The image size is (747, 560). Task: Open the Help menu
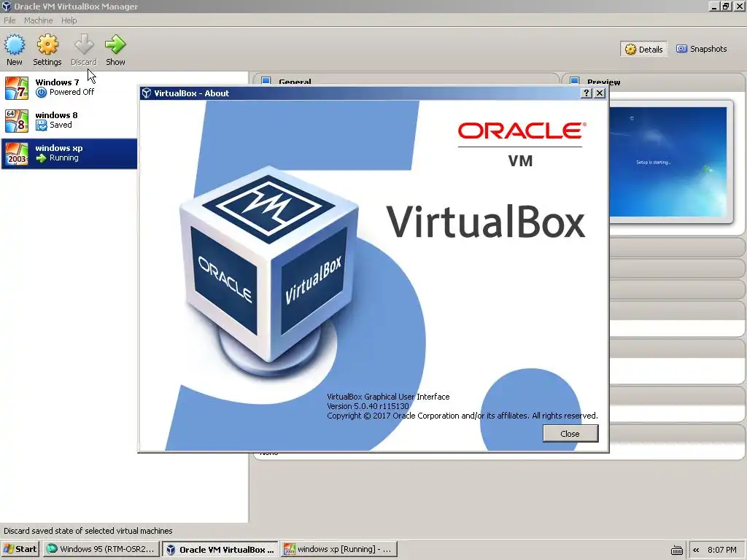(x=69, y=20)
